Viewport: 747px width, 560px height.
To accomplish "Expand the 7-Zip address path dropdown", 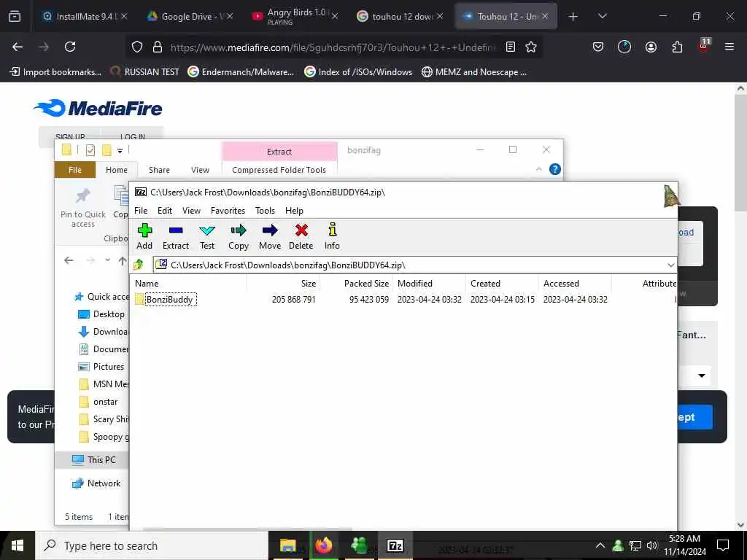I will pyautogui.click(x=671, y=265).
